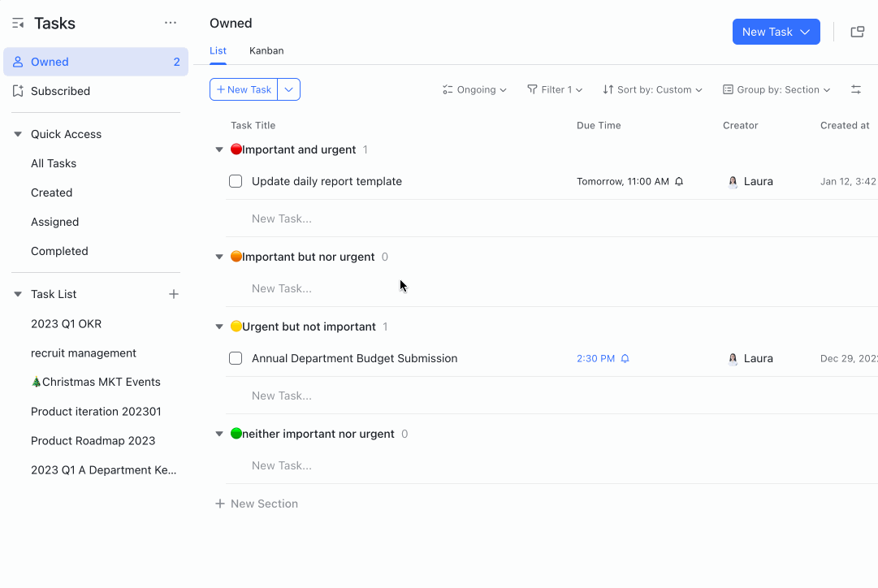
Task: Open Product iteration 202301 task list
Action: click(x=96, y=412)
